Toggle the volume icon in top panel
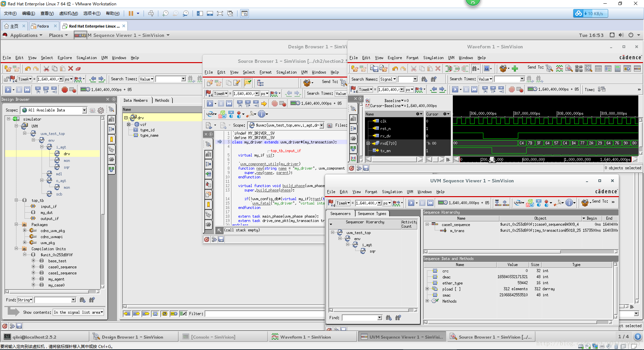Viewport: 644px width, 350px height. [x=621, y=35]
